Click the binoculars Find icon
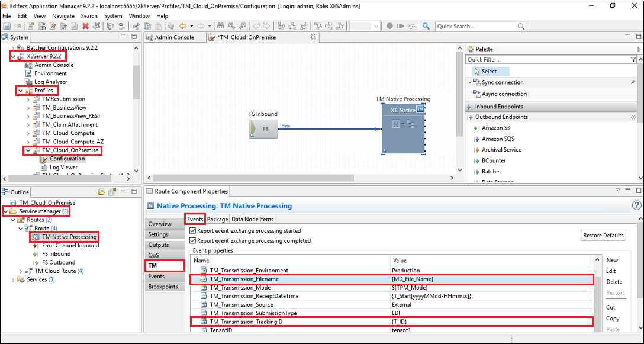This screenshot has height=344, width=644. [x=221, y=26]
